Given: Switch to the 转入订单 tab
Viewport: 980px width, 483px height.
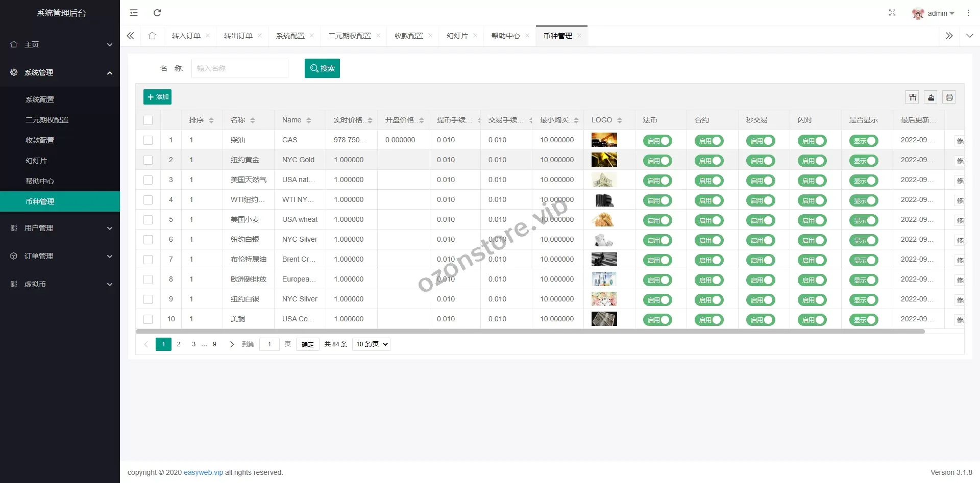Looking at the screenshot, I should (186, 36).
